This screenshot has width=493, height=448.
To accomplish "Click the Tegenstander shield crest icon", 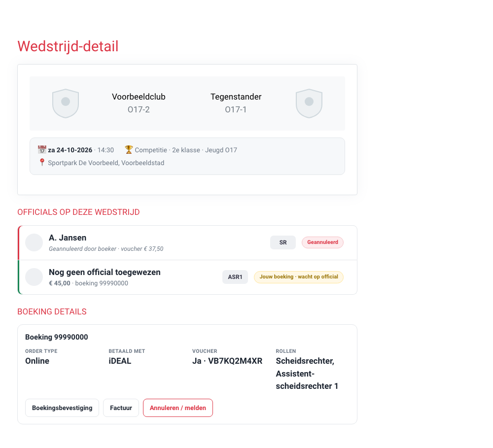I will (309, 103).
